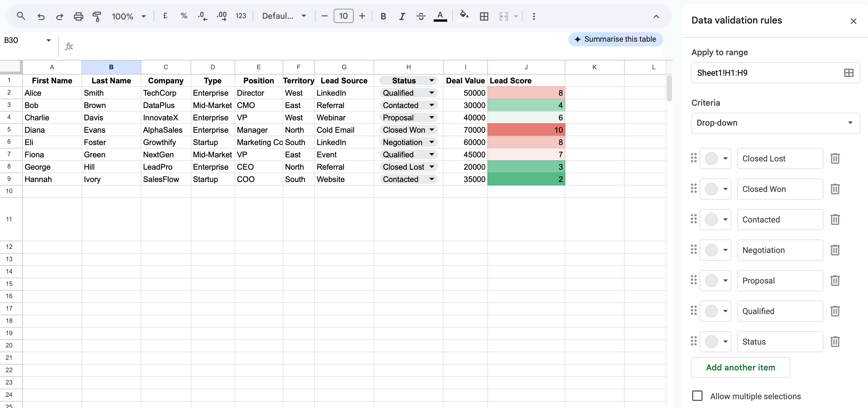Toggle bold formatting
The height and width of the screenshot is (408, 868).
click(383, 16)
